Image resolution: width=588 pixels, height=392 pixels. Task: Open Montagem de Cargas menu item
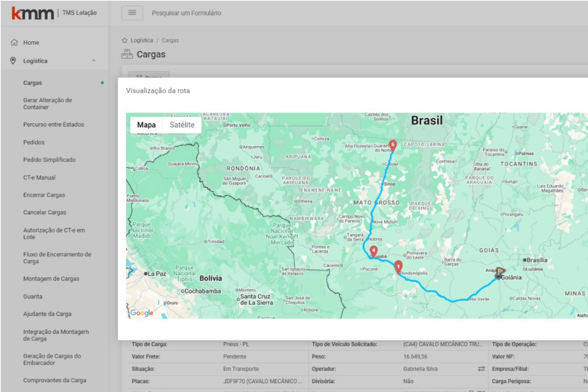pyautogui.click(x=51, y=279)
